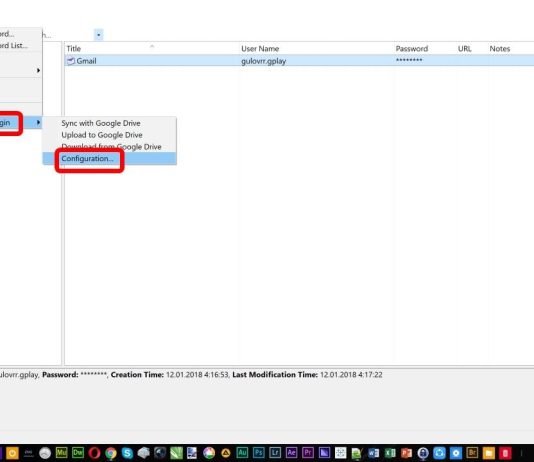
Task: Expand the highlighted plugin submenu arrow
Action: click(x=38, y=122)
